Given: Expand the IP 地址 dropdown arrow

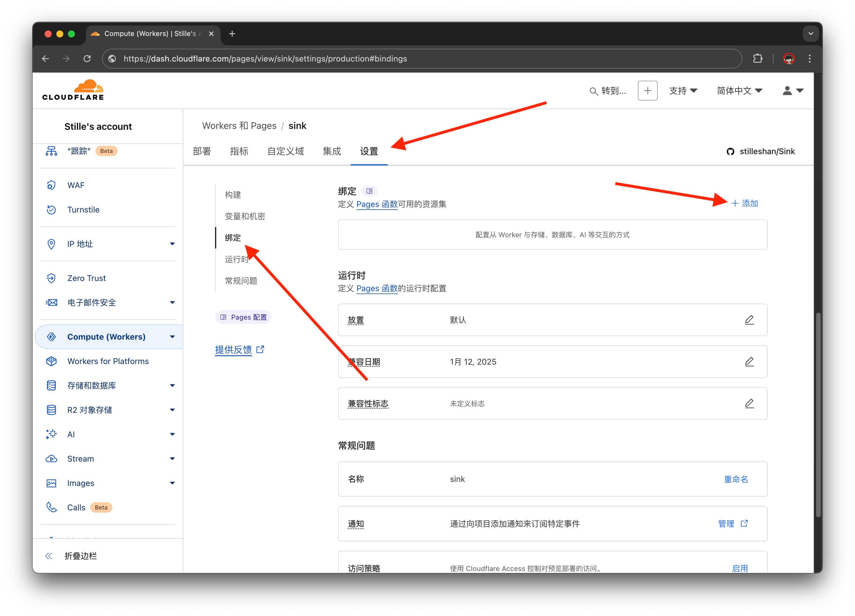Looking at the screenshot, I should click(x=172, y=244).
